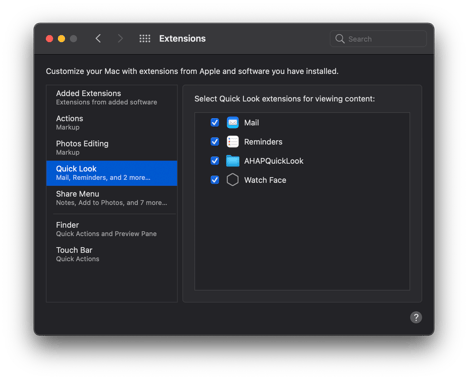Open the Actions category
This screenshot has height=380, width=468.
[112, 123]
